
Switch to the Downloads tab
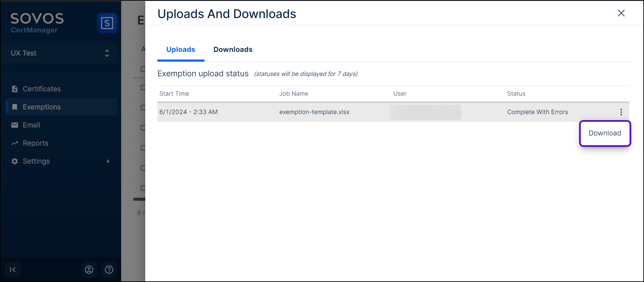pyautogui.click(x=233, y=50)
